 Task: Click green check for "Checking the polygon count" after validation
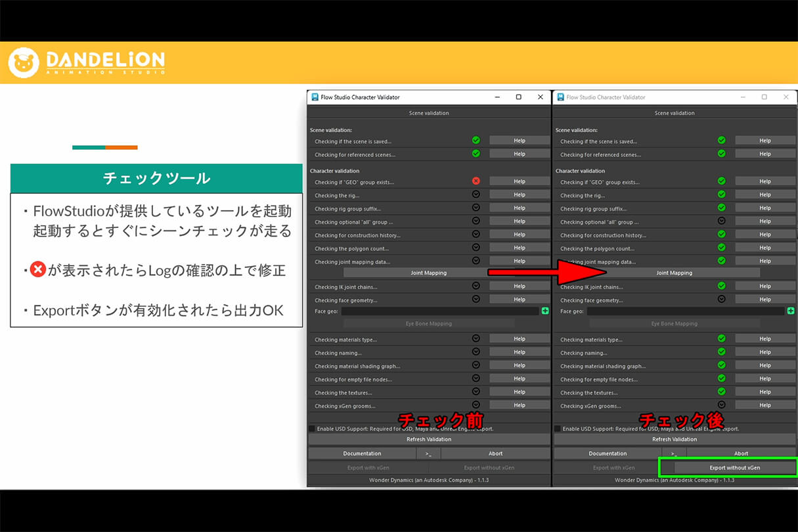tap(722, 248)
